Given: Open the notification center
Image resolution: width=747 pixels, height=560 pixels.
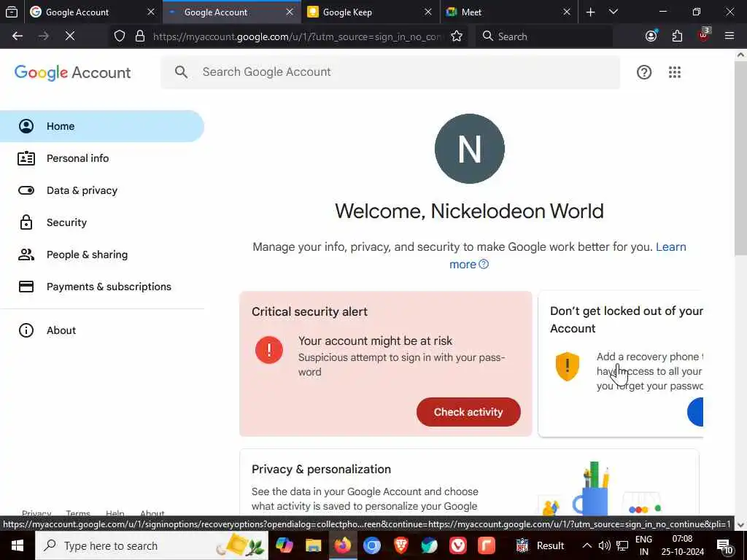Looking at the screenshot, I should pyautogui.click(x=724, y=545).
